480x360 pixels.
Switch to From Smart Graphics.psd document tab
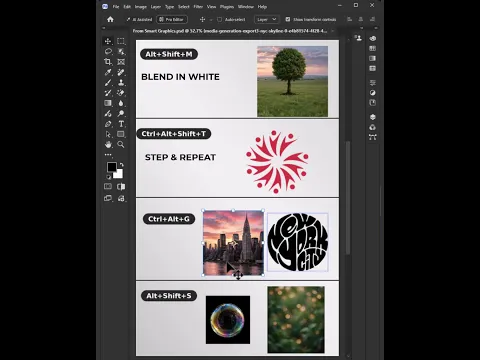(x=230, y=31)
